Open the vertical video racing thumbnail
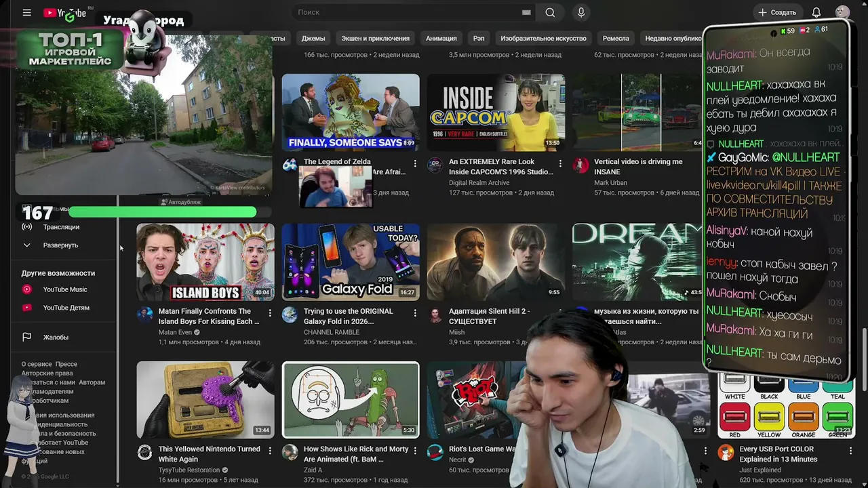Viewport: 868px width, 488px height. [637, 113]
